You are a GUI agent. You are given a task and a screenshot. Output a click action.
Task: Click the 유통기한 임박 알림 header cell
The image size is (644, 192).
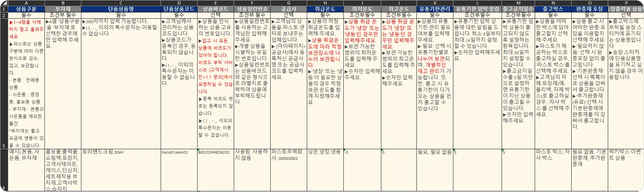click(477, 9)
